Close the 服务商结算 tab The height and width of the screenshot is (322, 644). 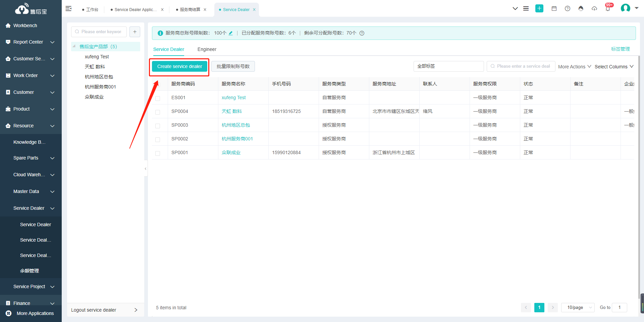205,10
